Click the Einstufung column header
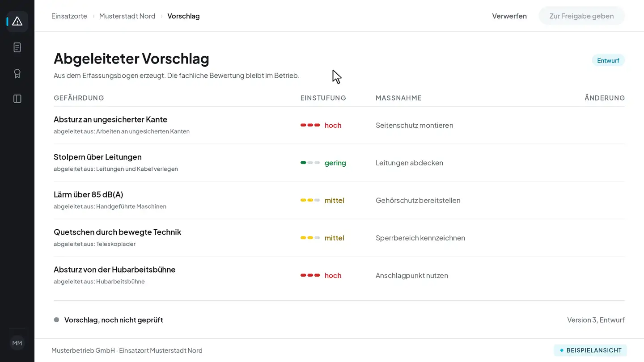The height and width of the screenshot is (362, 644). point(323,98)
